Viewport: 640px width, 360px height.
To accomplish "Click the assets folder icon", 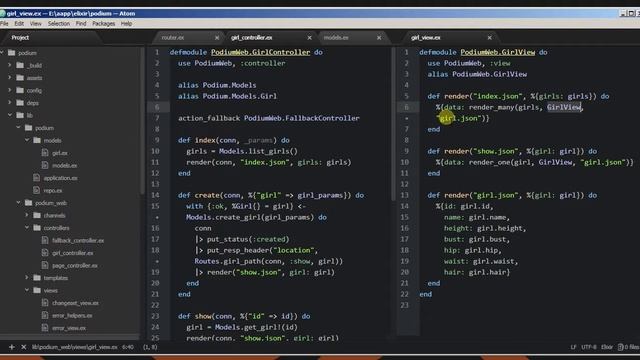I will [20, 78].
